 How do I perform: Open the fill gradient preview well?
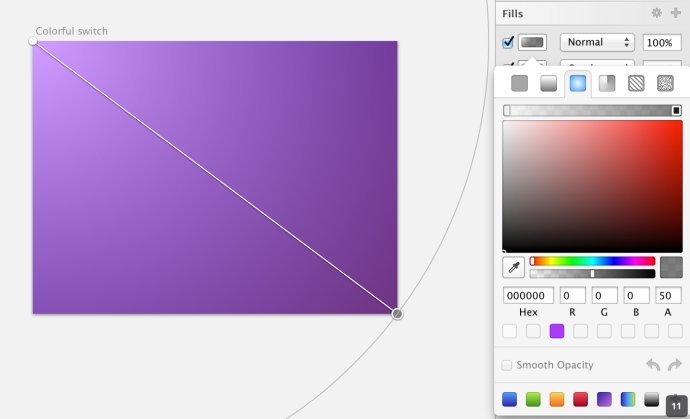click(x=532, y=42)
